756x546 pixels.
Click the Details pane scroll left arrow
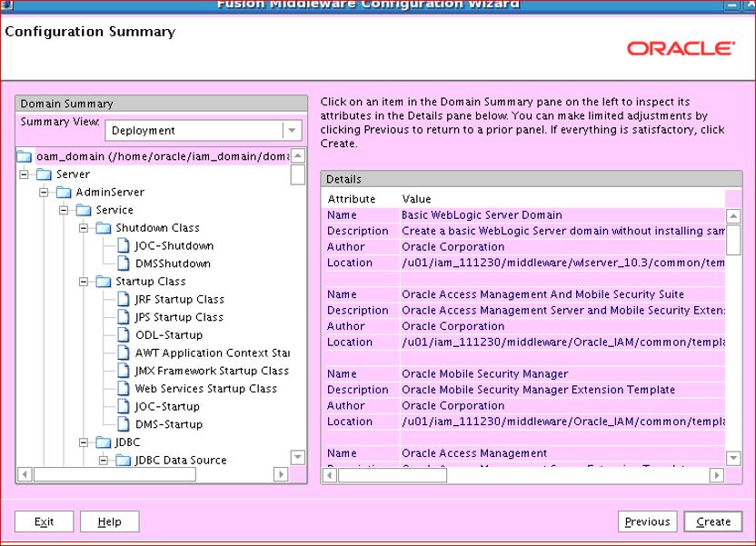[x=329, y=475]
